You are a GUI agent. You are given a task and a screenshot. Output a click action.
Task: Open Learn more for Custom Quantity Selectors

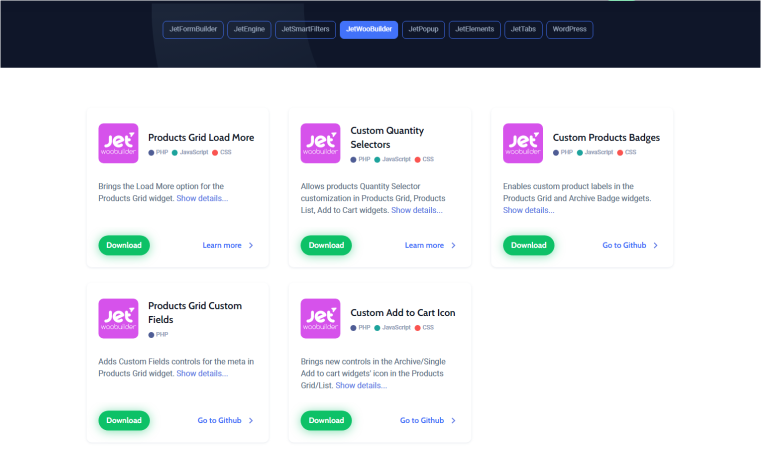click(424, 245)
